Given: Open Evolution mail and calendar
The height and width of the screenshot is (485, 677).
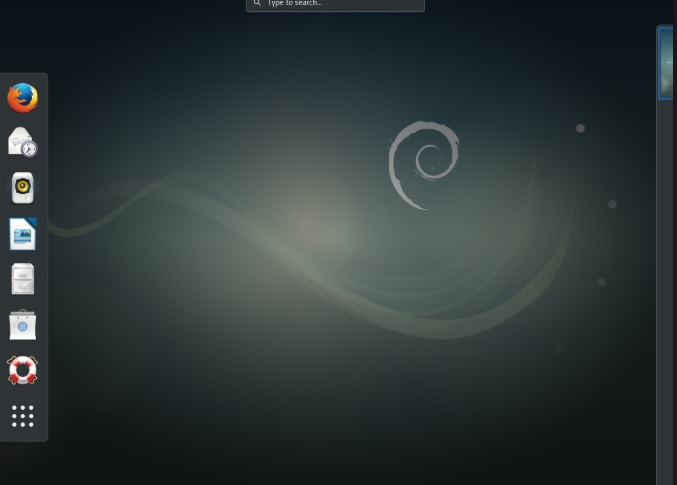Looking at the screenshot, I should pos(22,142).
